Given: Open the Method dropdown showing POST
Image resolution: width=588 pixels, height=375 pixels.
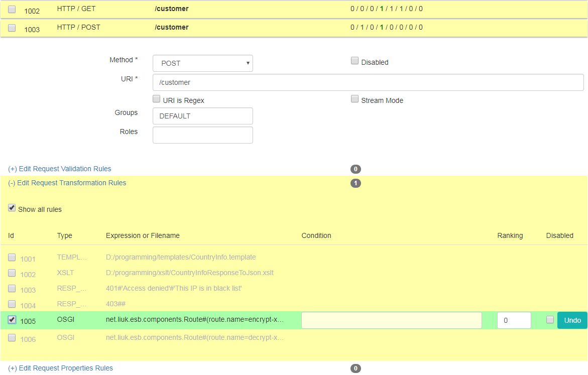Looking at the screenshot, I should (202, 63).
